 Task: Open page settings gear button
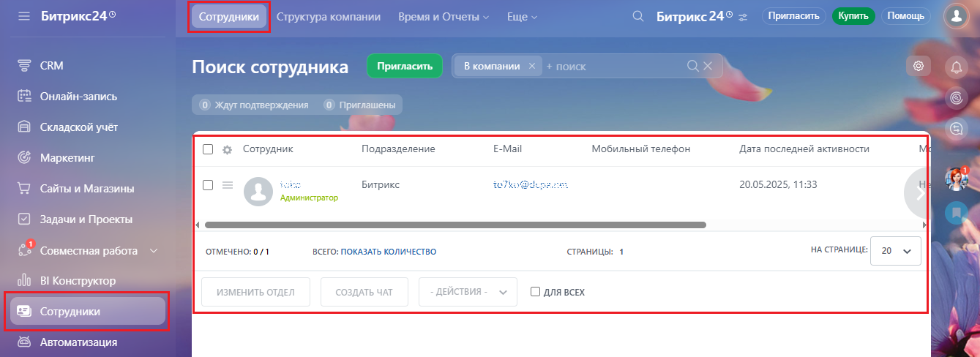[919, 66]
